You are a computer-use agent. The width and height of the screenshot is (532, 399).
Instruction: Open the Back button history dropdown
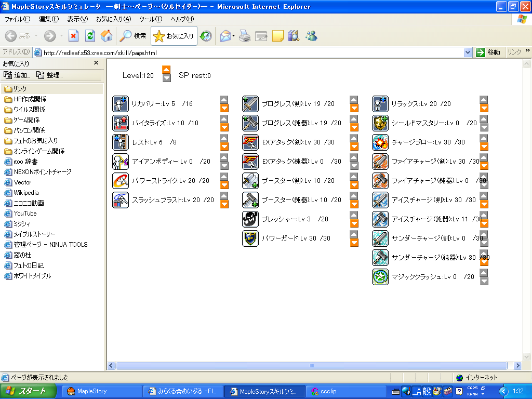tap(36, 36)
